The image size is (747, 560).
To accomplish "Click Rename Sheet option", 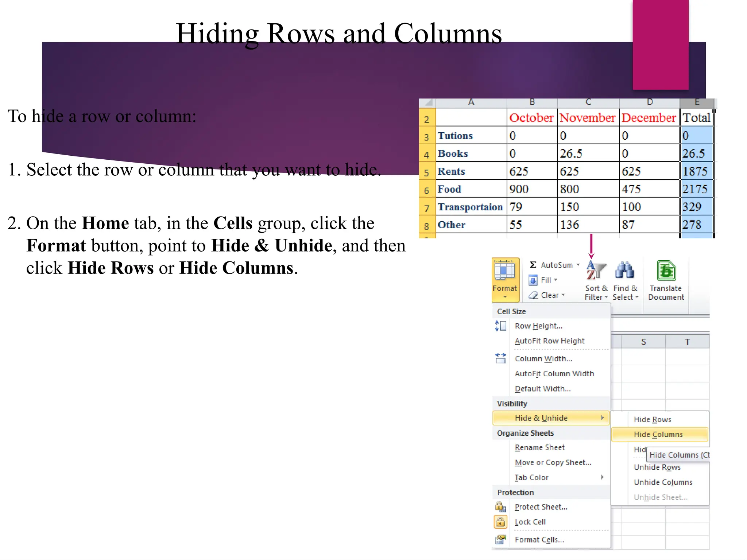I will point(539,447).
